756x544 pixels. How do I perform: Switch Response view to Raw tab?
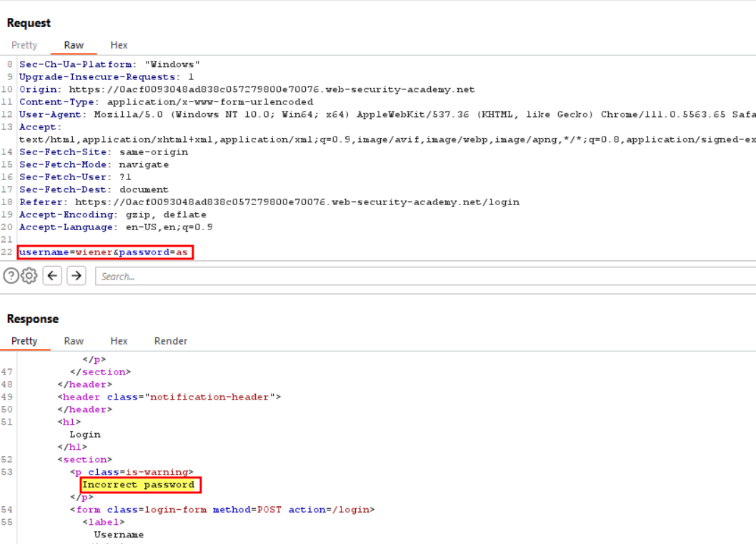click(x=74, y=341)
